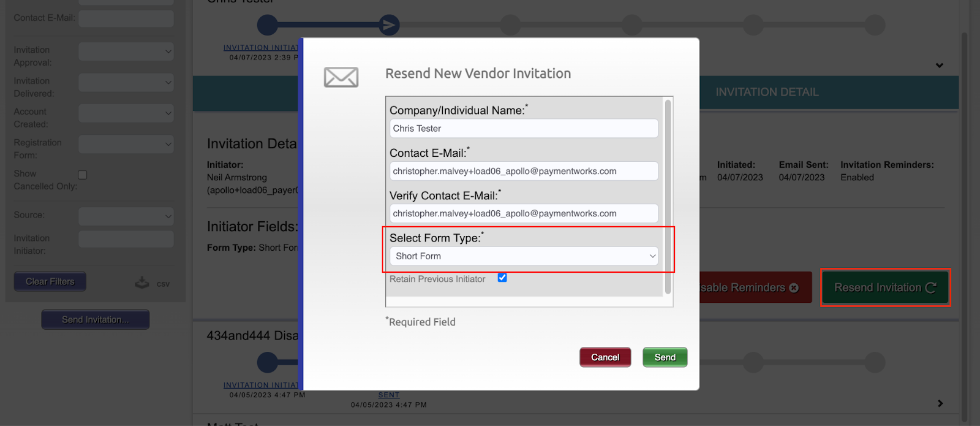Click the Invitation Initiator filter field
This screenshot has width=980, height=426.
pyautogui.click(x=126, y=239)
